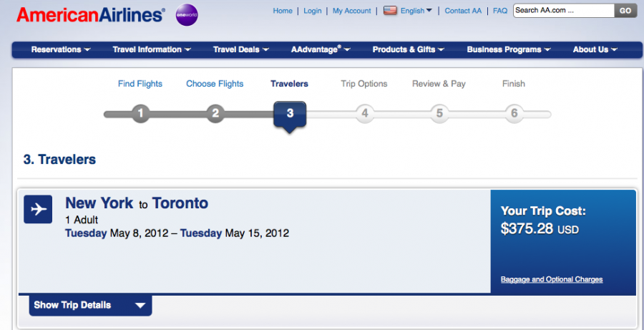The image size is (644, 330).
Task: Open the AAdvantage menu
Action: pos(321,49)
